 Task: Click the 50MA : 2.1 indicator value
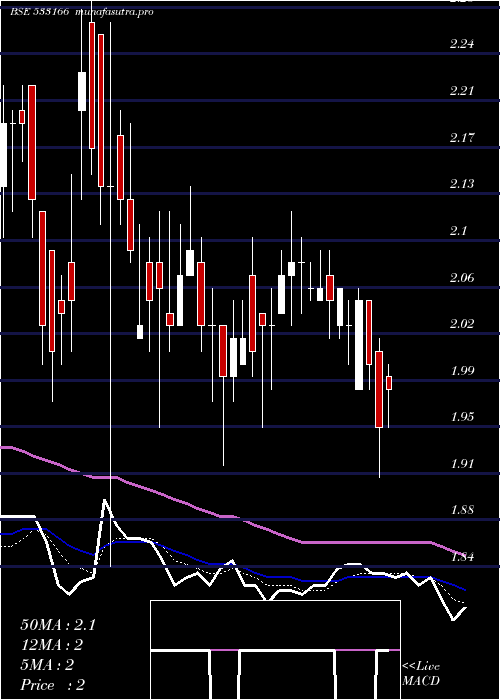(58, 625)
